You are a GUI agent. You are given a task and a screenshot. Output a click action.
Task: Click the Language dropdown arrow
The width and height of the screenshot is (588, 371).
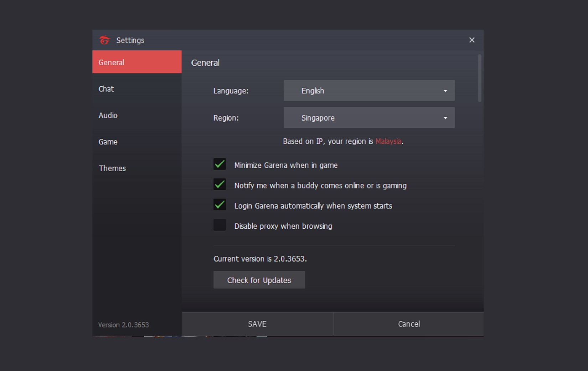[445, 91]
